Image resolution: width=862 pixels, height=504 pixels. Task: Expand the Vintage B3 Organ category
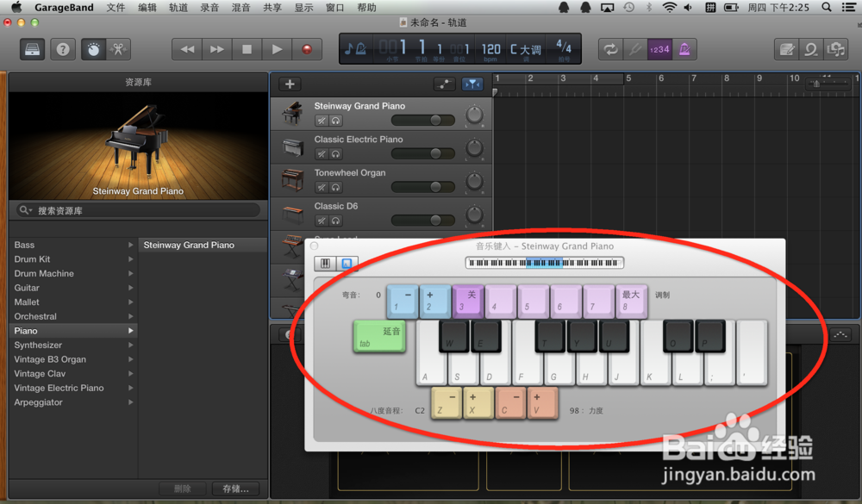point(131,359)
